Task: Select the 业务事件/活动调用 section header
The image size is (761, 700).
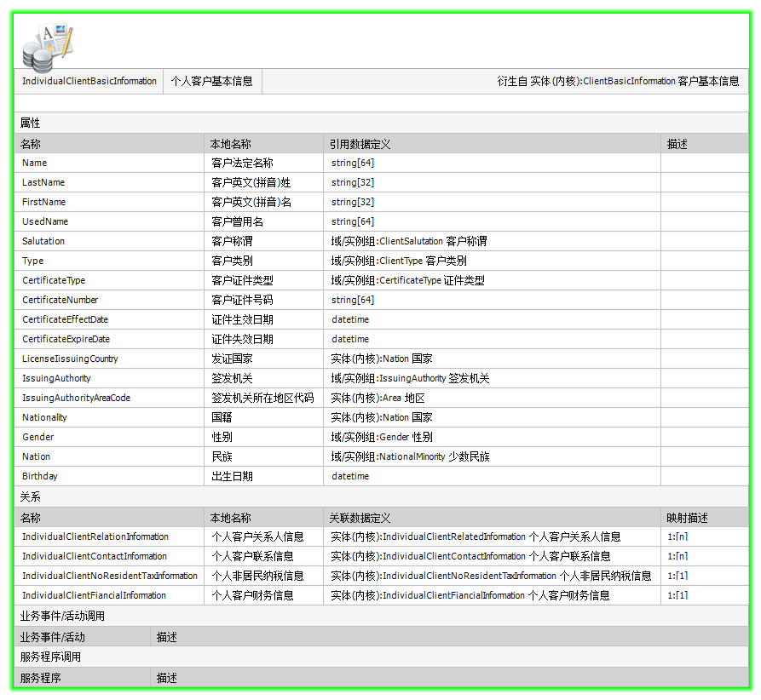Action: pos(382,616)
